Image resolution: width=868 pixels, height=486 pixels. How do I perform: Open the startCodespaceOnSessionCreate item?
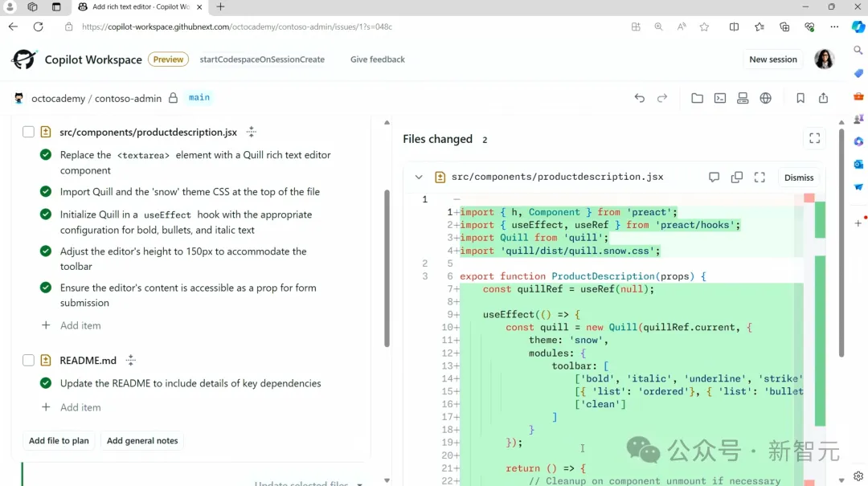(x=262, y=59)
